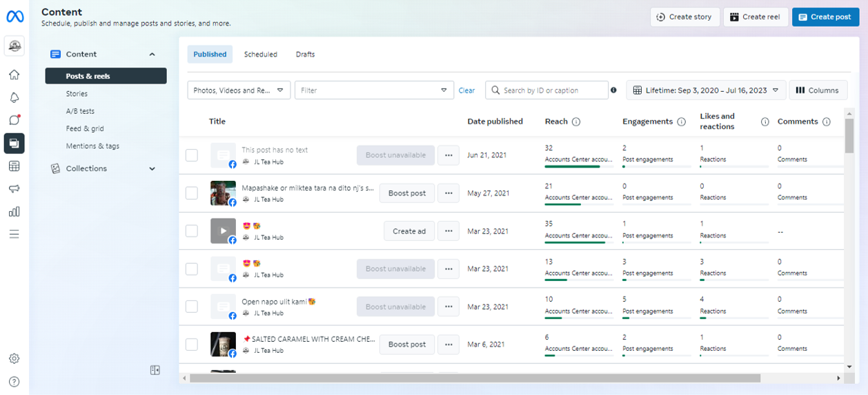Select checkbox for emoji post with reach 13
The image size is (868, 395).
pos(192,269)
